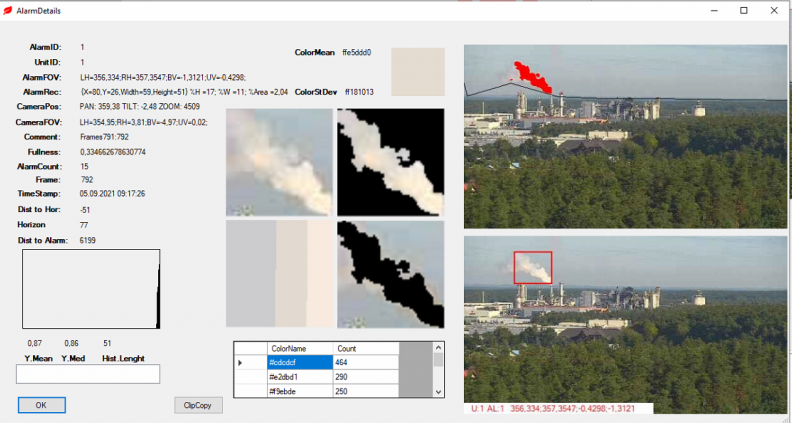Screen dimensions: 792x423
Task: Click the CameraPos PAN TILT ZOOM value
Action: [x=140, y=107]
